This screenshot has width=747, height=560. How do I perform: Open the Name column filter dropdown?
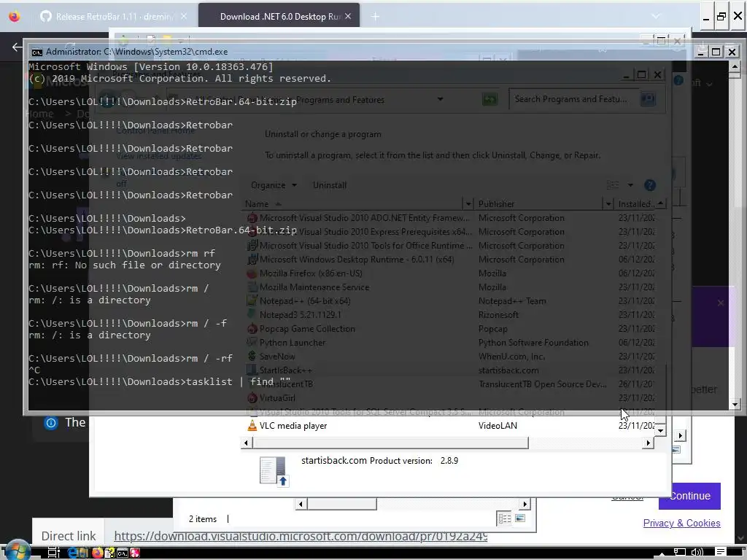(x=468, y=204)
